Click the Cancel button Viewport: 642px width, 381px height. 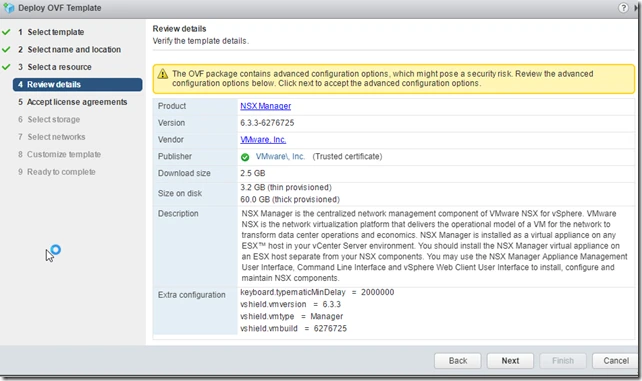[616, 361]
